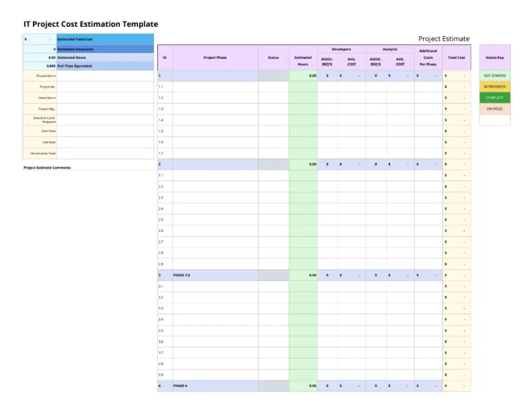Click the COMPLETE green status swatch
Screen dimensions: 532x412
tap(494, 97)
